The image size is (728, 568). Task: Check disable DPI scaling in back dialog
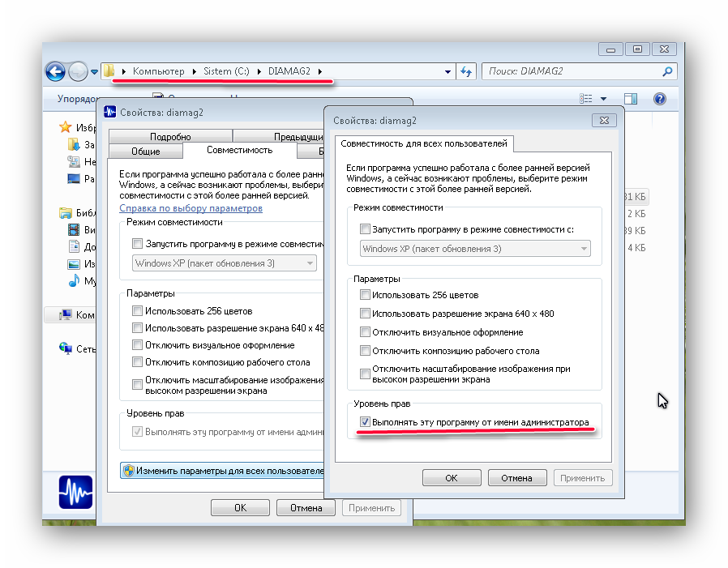pyautogui.click(x=137, y=384)
